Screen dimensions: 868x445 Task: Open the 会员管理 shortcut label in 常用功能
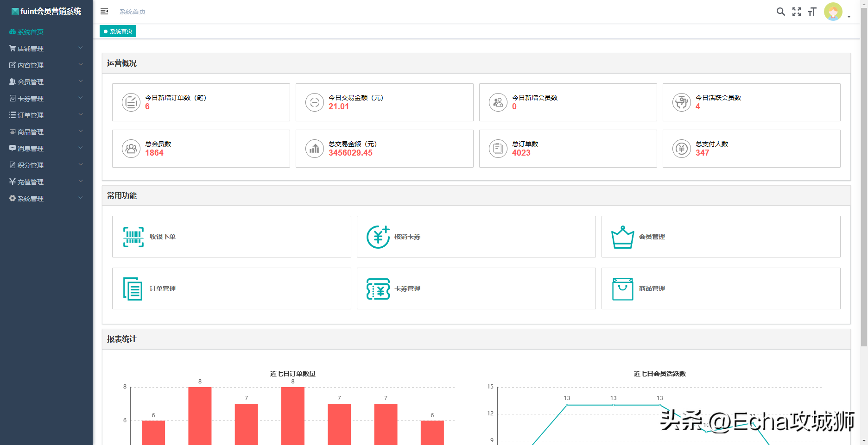coord(652,237)
